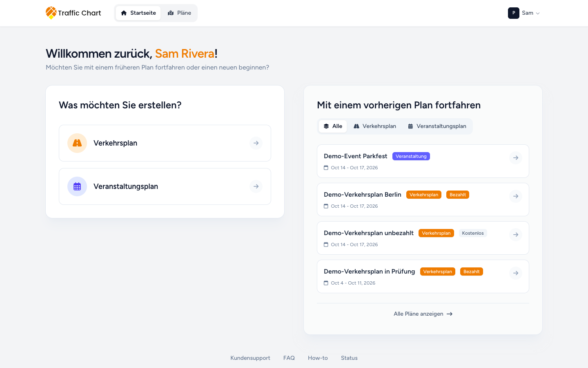This screenshot has width=588, height=368.
Task: Click the arrow icon on Demo-Event Parkfest
Action: click(x=516, y=158)
